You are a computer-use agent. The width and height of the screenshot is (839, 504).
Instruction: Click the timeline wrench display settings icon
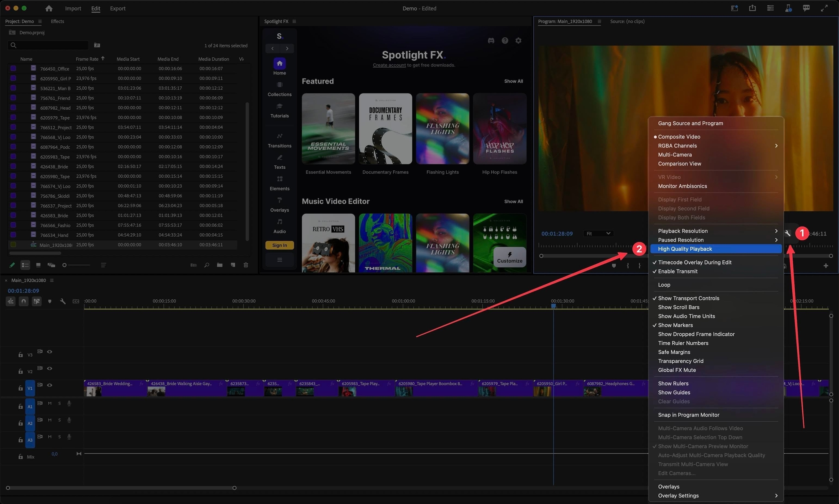pyautogui.click(x=63, y=301)
